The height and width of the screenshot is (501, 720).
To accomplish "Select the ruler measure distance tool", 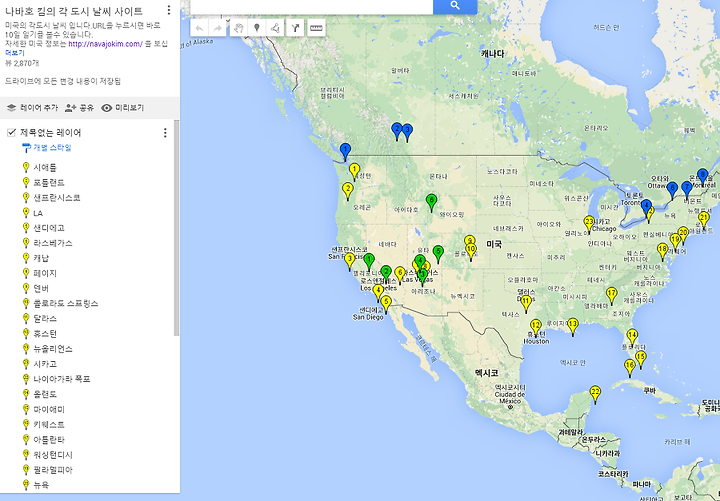I will point(316,28).
